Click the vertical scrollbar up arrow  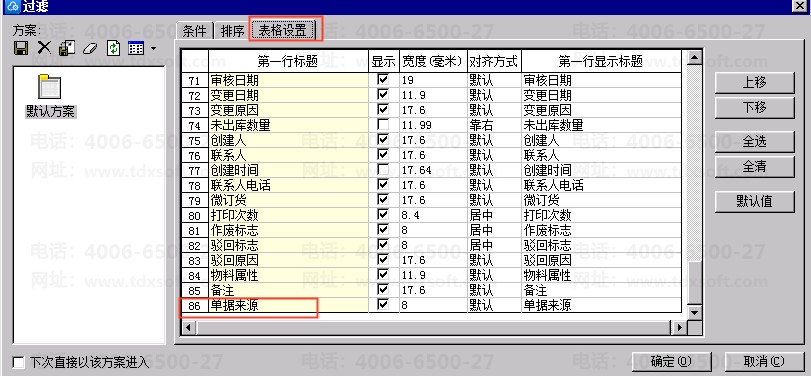[694, 57]
